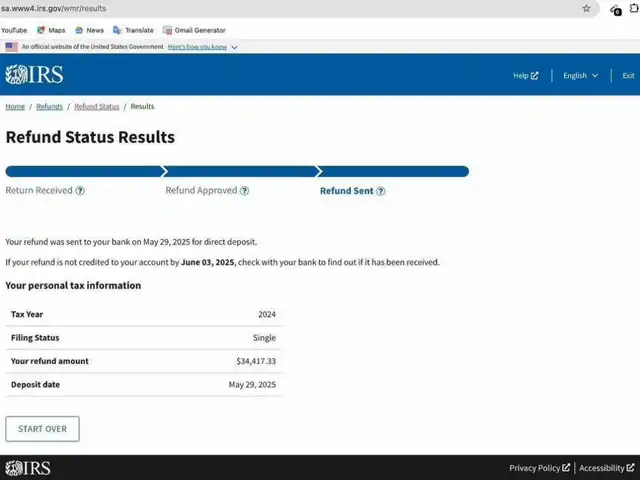The width and height of the screenshot is (640, 480).
Task: Click help icon beside Refund Approved
Action: point(245,191)
